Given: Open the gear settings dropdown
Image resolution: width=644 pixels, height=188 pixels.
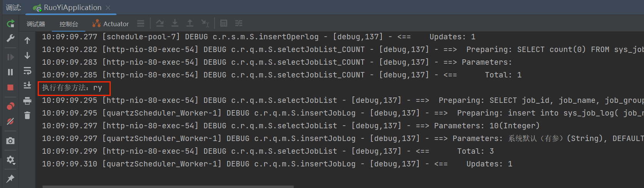Looking at the screenshot, I should [x=10, y=160].
